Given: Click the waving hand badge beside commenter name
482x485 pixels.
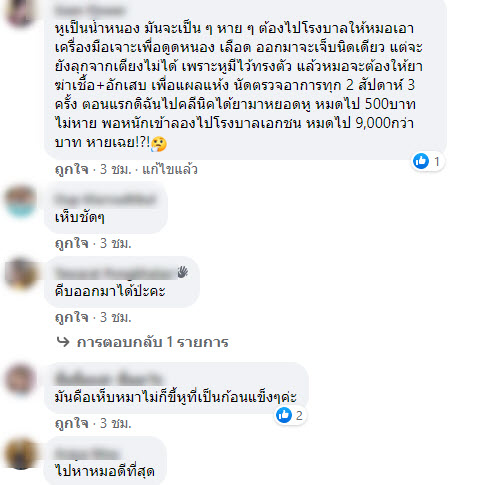Looking at the screenshot, I should (183, 272).
